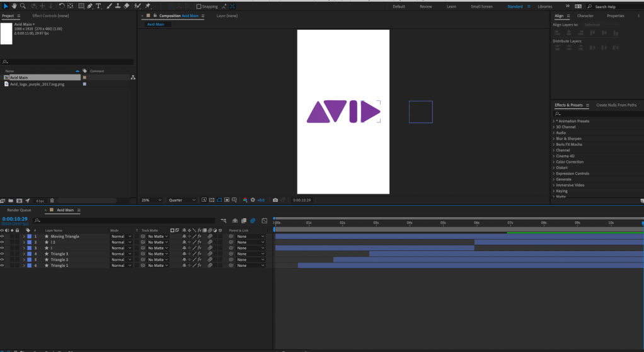This screenshot has width=644, height=352.
Task: Delete selected item with trash icon
Action: coord(52,201)
